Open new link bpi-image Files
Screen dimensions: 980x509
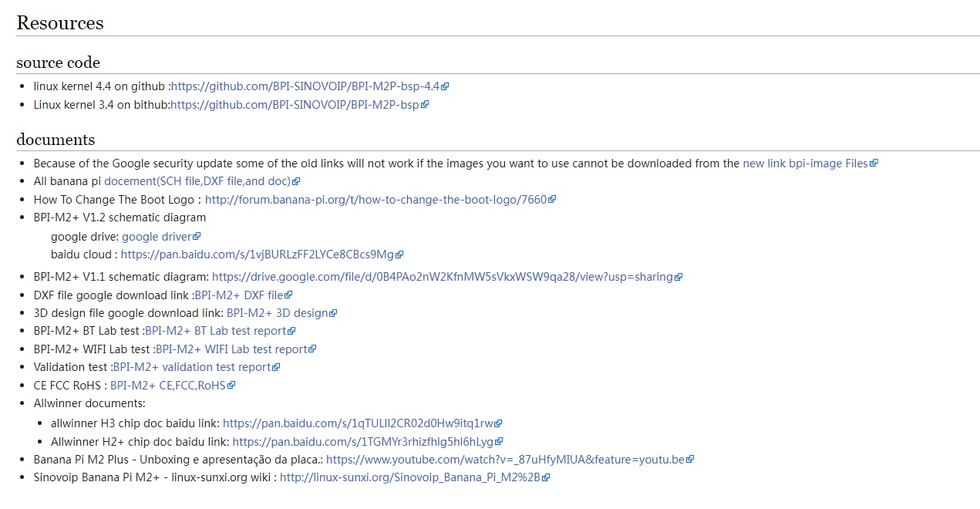(x=805, y=163)
